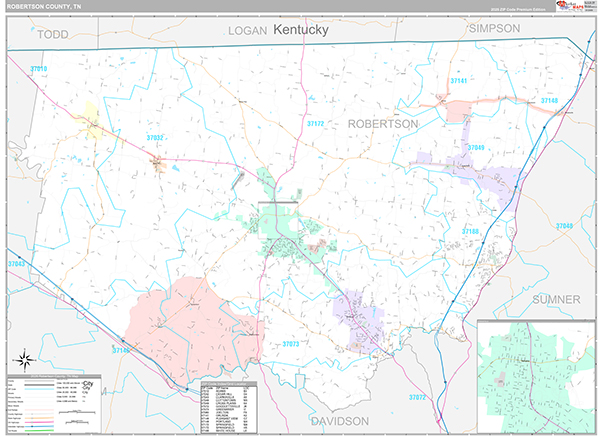Click the green toll road legend line
The height and width of the screenshot is (436, 600).
point(39,430)
